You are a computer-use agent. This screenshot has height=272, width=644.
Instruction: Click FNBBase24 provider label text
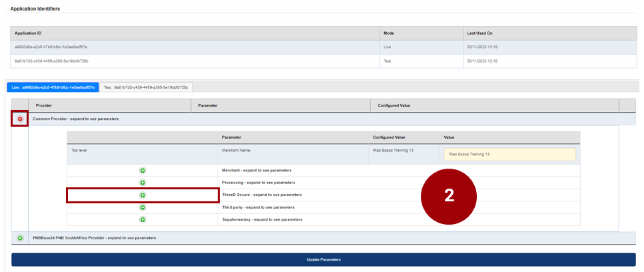[x=94, y=238]
